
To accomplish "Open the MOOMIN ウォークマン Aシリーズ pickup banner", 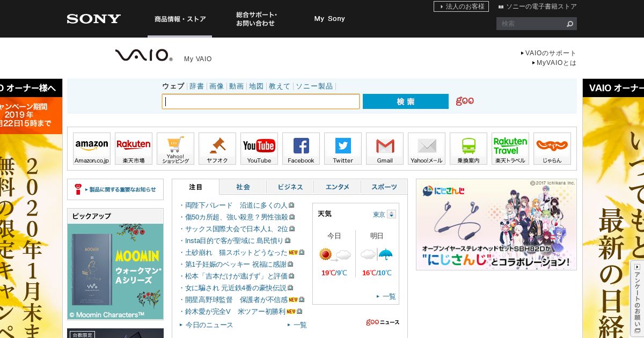I will point(115,271).
